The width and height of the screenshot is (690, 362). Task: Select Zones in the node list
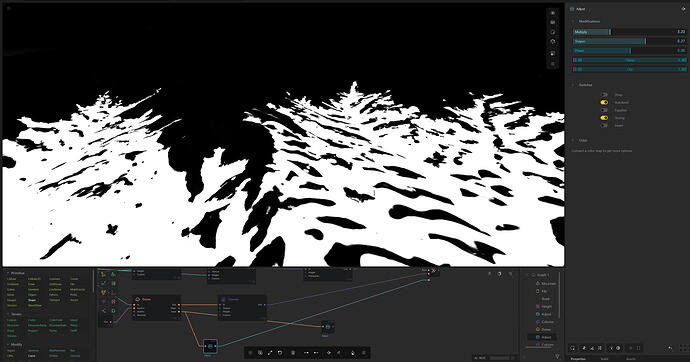click(x=546, y=329)
